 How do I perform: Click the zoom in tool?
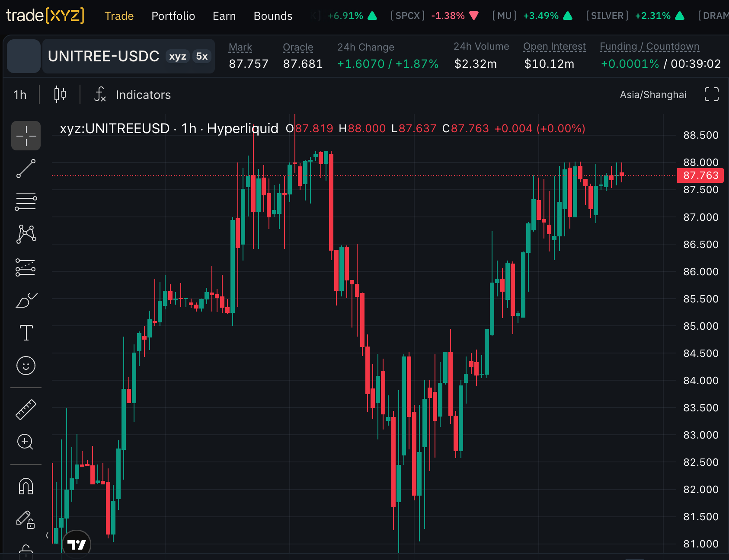26,442
